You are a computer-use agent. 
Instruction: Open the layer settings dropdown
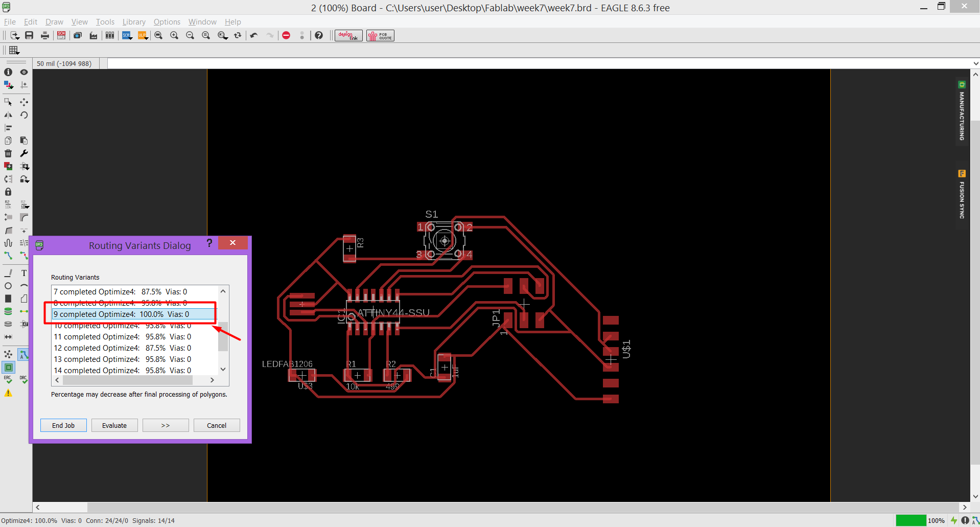[8, 85]
